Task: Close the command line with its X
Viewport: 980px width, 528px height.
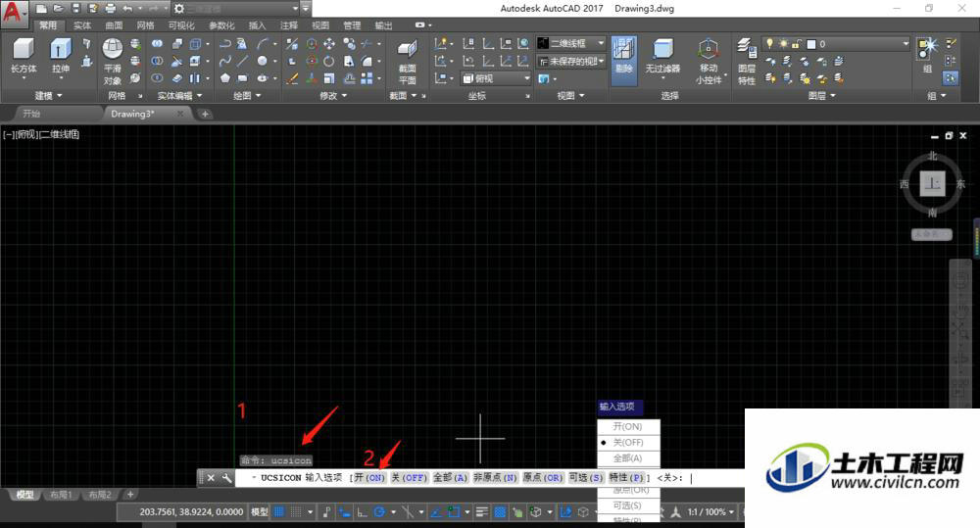Action: tap(212, 477)
